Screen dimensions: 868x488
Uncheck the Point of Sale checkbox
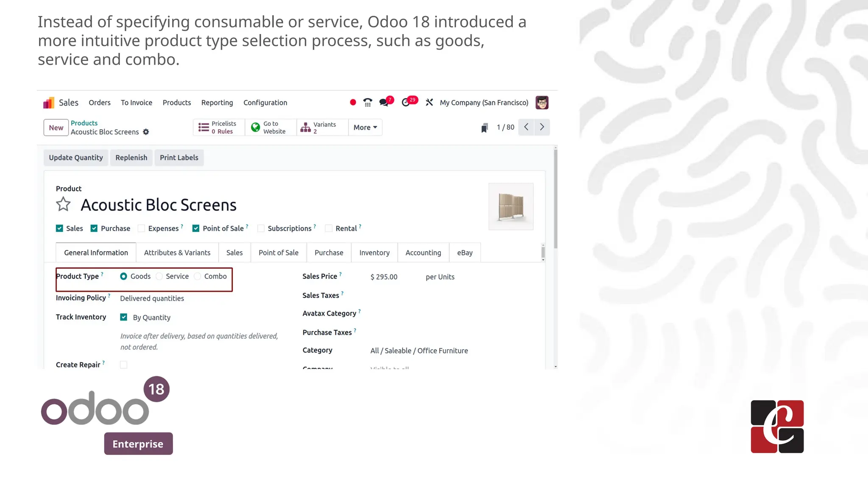coord(196,228)
